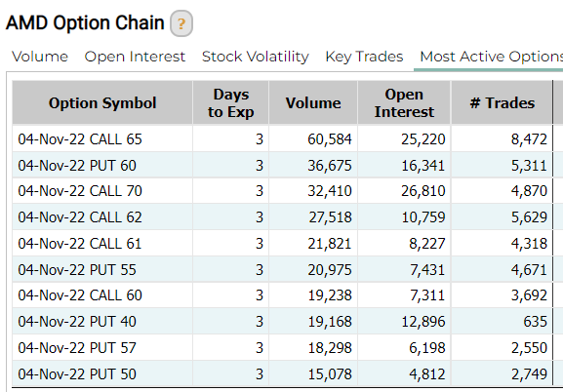Screen dimensions: 563x392
Task: Select 04-Nov-22 CALL 70 option symbol
Action: point(80,191)
